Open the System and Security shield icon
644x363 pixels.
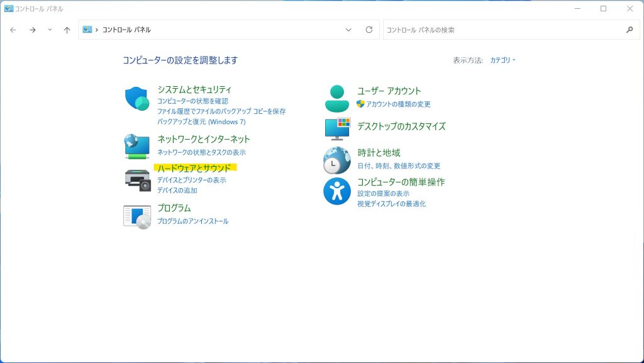pos(136,99)
